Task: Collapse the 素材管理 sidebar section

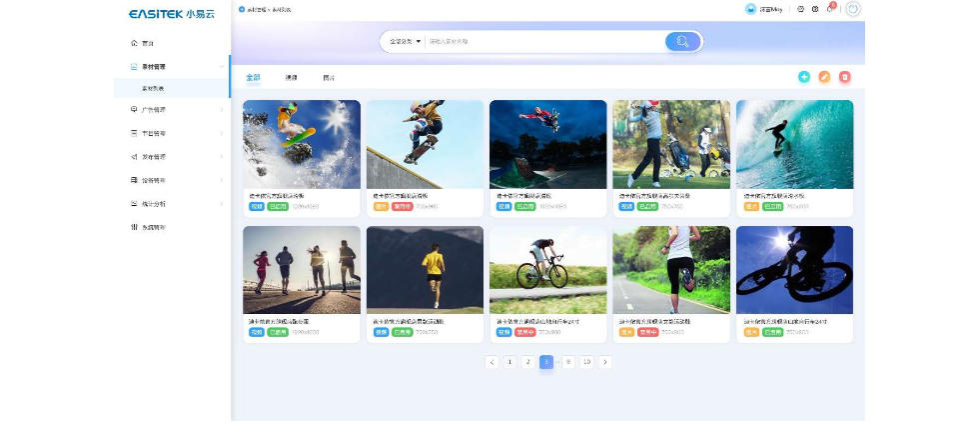Action: pyautogui.click(x=222, y=67)
